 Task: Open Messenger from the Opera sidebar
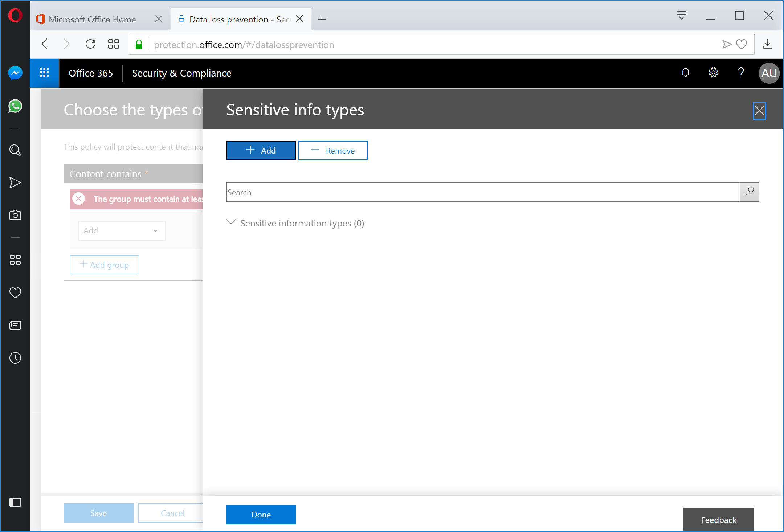coord(15,73)
